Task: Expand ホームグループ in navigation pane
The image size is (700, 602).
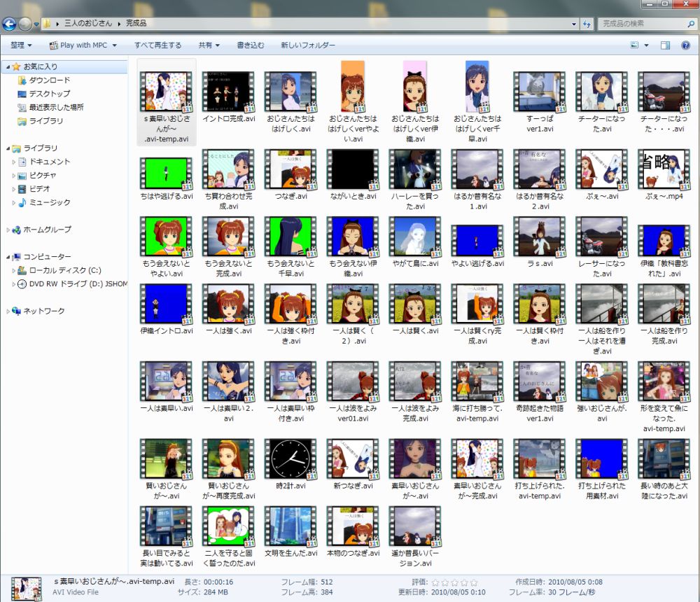Action: 8,230
